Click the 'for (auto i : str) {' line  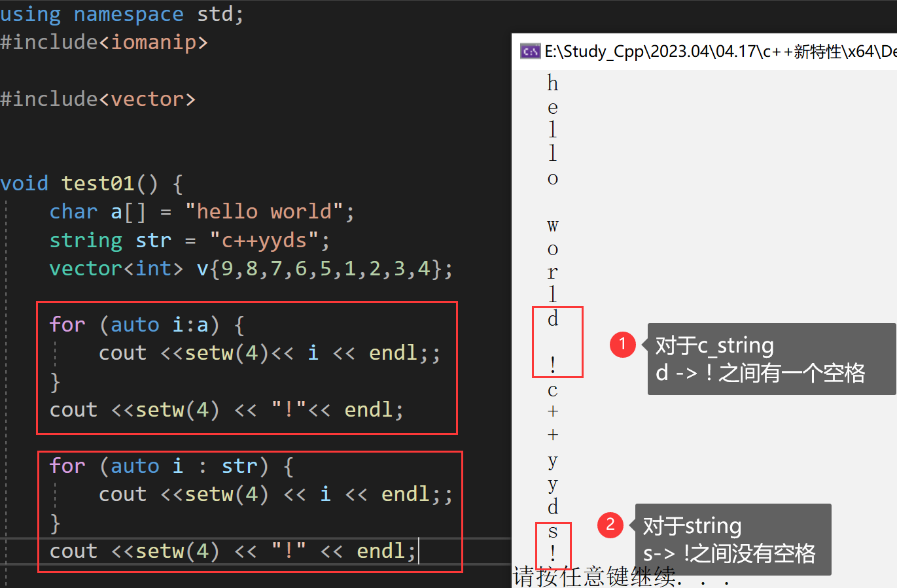tap(172, 466)
